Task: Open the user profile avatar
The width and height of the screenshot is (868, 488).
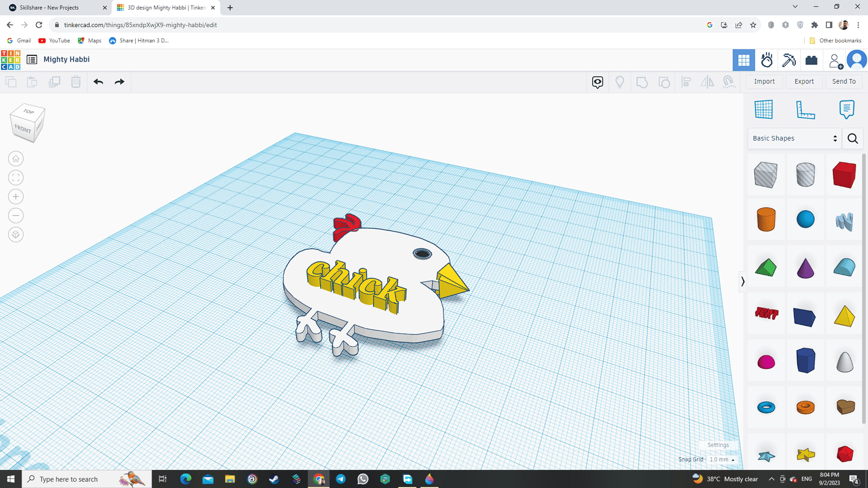Action: (857, 60)
